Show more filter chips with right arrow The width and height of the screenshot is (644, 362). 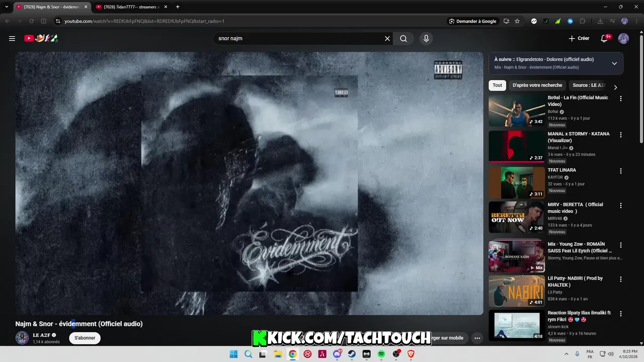[615, 87]
